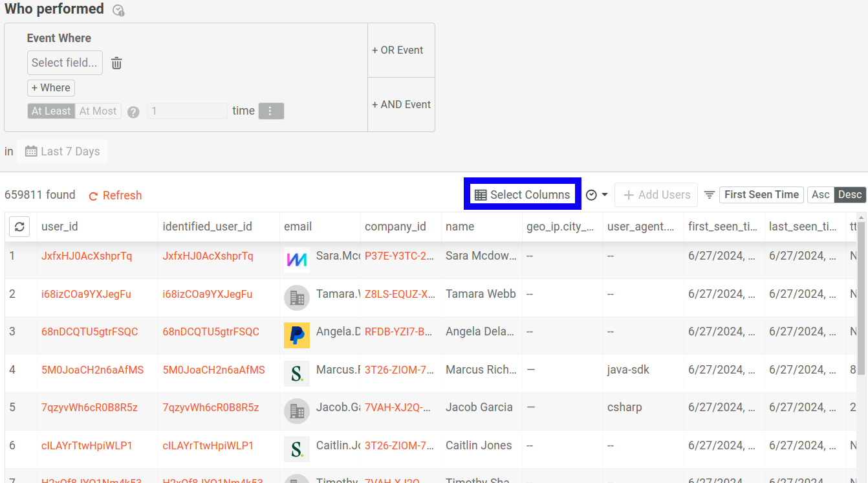Click the clock info icon beside Who performed

(118, 10)
